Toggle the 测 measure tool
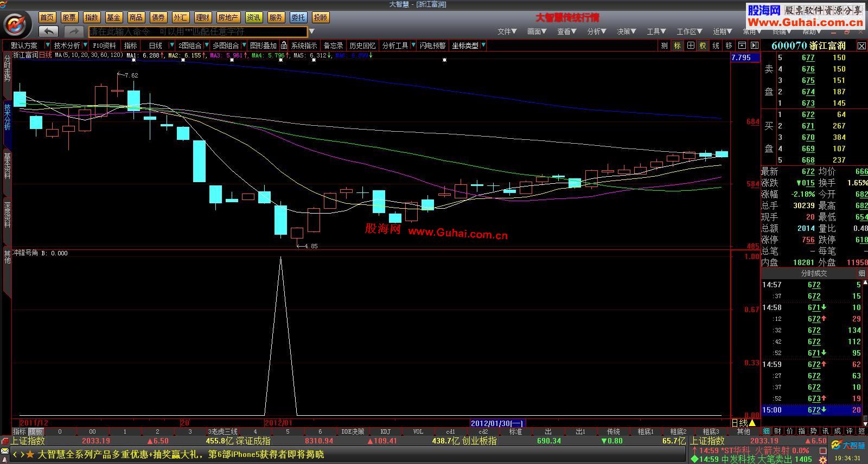The width and height of the screenshot is (868, 464). tap(665, 46)
